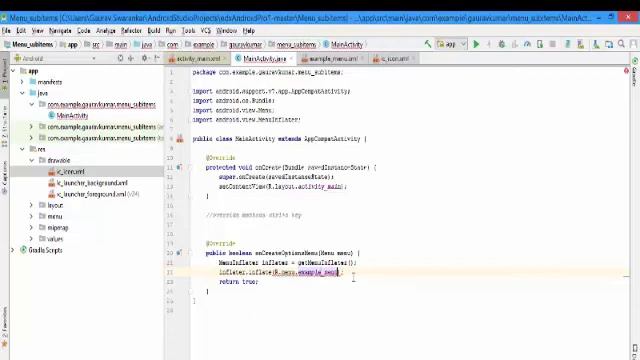Screen dimensions: 640x360
Task: Collapse the res folder
Action: (x=22, y=149)
